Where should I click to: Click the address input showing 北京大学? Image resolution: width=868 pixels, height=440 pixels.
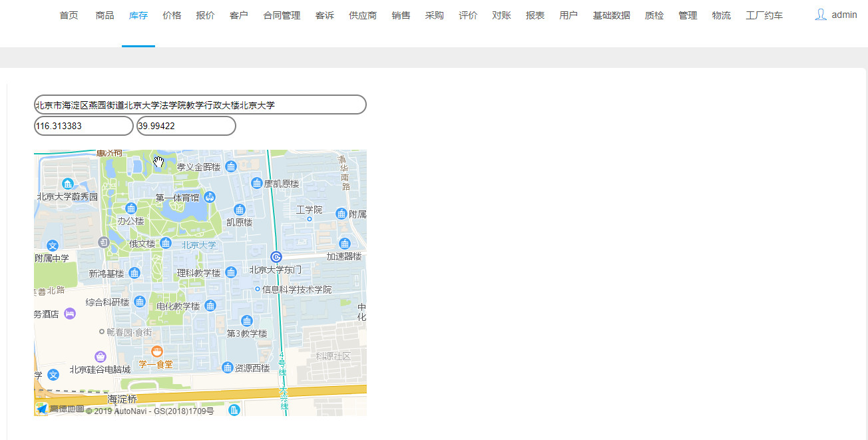point(200,104)
